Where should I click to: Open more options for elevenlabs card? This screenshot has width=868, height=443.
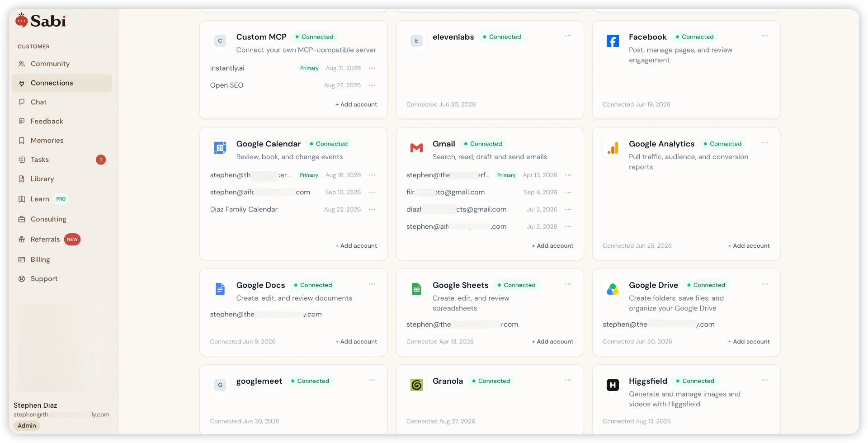pyautogui.click(x=568, y=36)
